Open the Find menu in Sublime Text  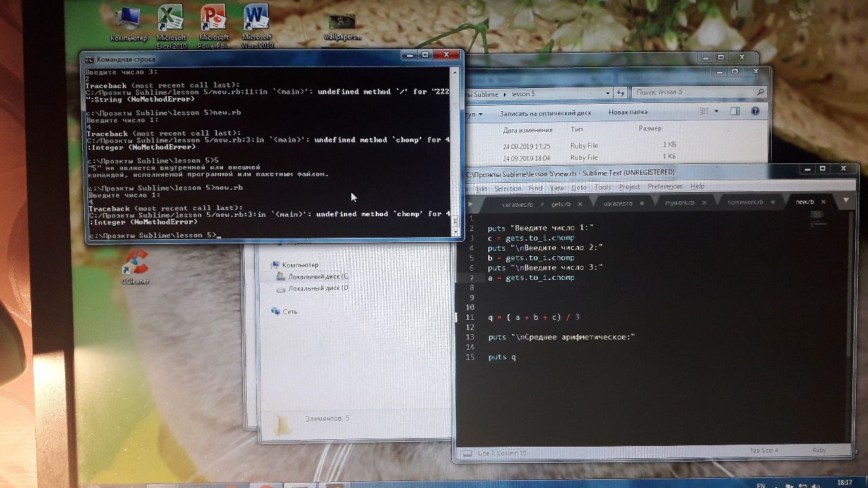click(x=535, y=188)
